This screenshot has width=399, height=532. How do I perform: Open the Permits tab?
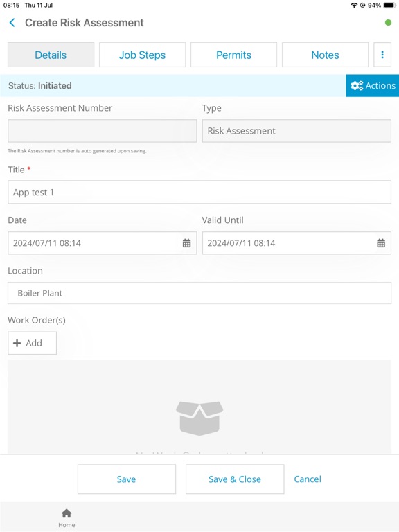[x=233, y=55]
